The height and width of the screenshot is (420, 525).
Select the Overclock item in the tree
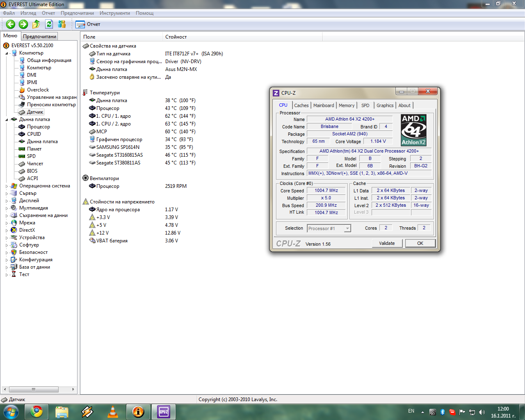coord(38,90)
